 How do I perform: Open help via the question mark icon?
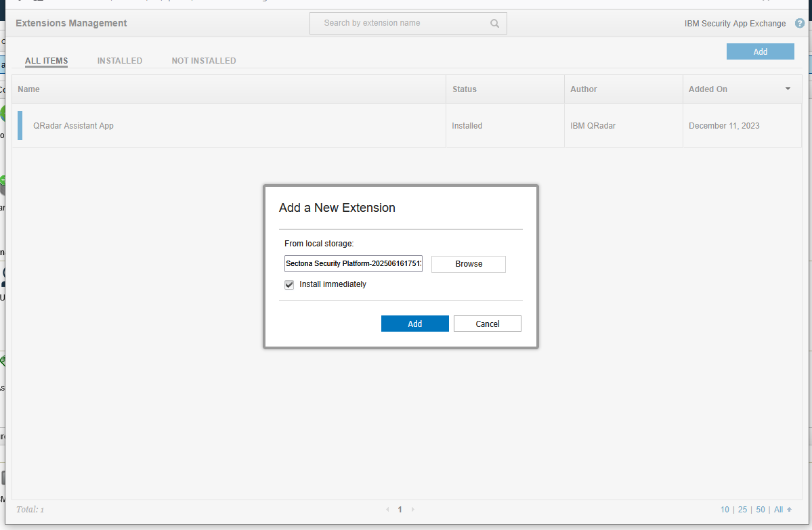tap(800, 23)
